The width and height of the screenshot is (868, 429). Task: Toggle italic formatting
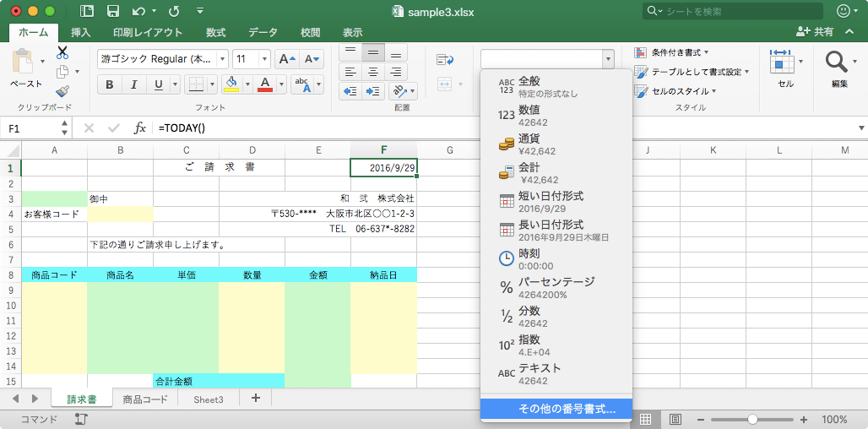coord(133,84)
